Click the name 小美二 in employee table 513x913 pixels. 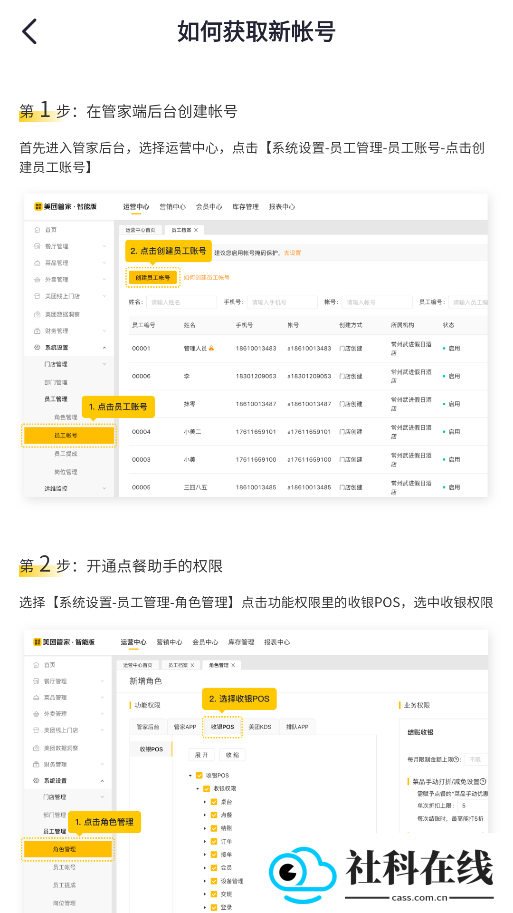(x=193, y=432)
